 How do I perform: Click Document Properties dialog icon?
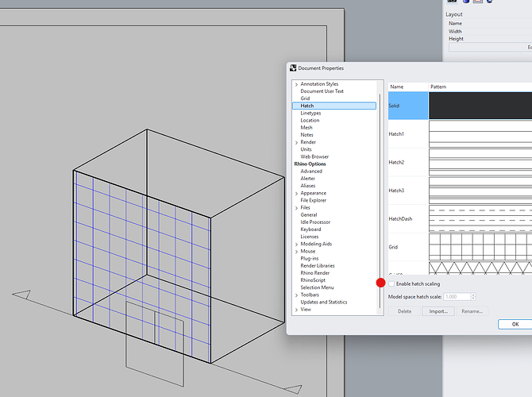coord(293,68)
